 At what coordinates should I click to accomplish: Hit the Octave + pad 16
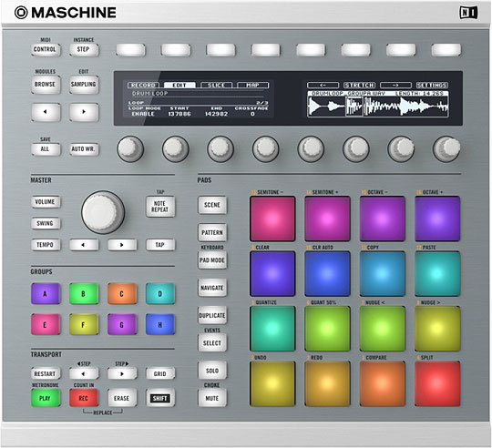pyautogui.click(x=437, y=219)
